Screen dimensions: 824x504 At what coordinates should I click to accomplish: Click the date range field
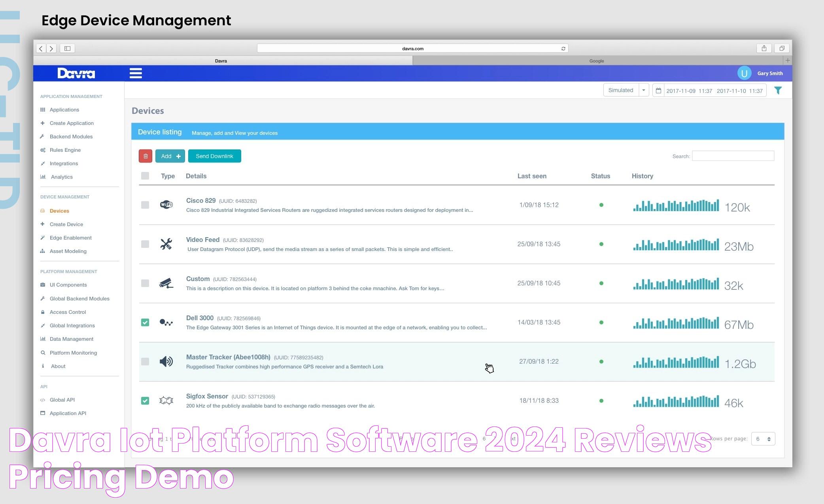click(714, 91)
